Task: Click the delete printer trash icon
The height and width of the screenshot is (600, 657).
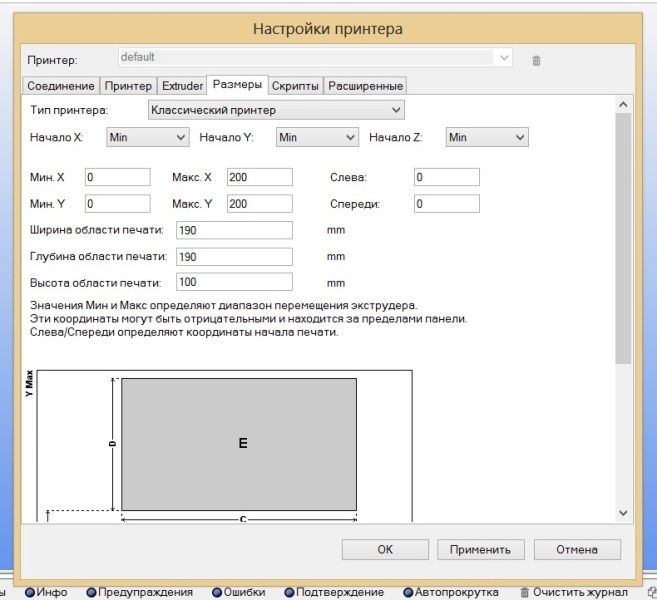Action: pyautogui.click(x=536, y=60)
